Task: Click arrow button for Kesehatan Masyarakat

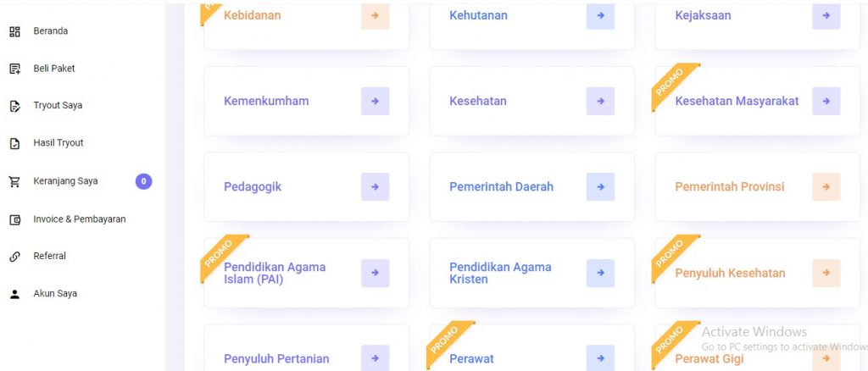Action: point(826,101)
